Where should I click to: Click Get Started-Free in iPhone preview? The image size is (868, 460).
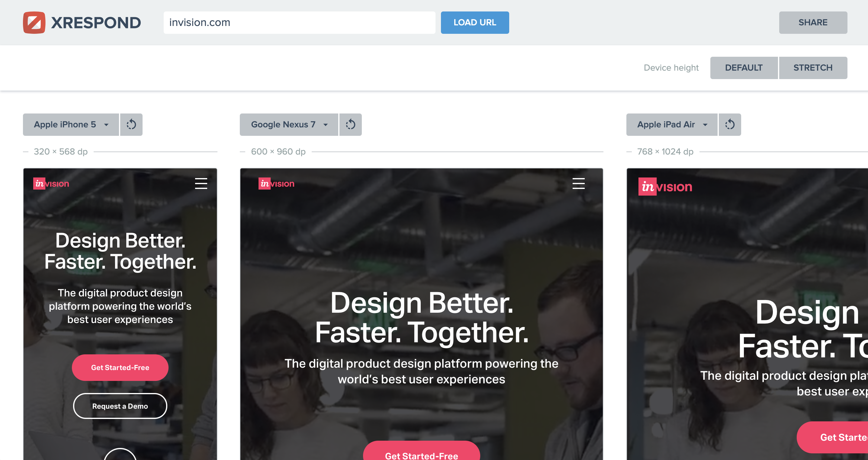click(x=120, y=367)
